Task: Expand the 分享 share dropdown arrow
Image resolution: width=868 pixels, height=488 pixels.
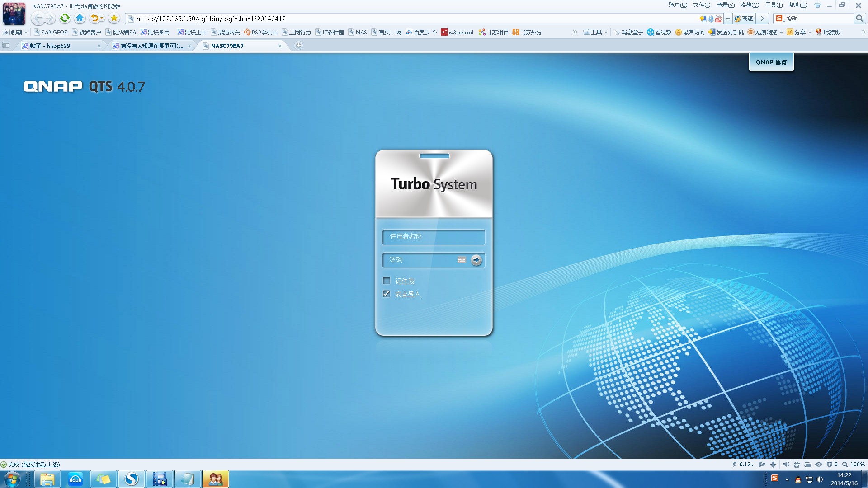Action: pos(810,33)
